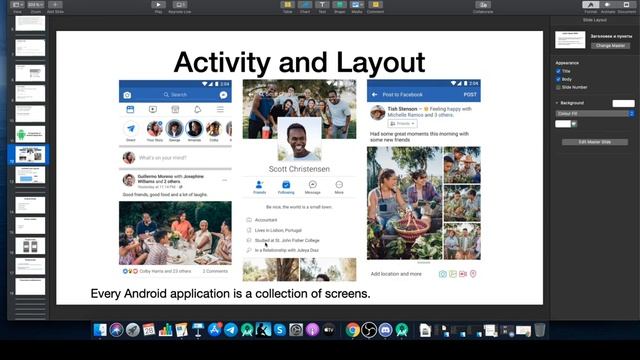Click the Add Slide plus button
The width and height of the screenshot is (640, 360).
point(55,5)
